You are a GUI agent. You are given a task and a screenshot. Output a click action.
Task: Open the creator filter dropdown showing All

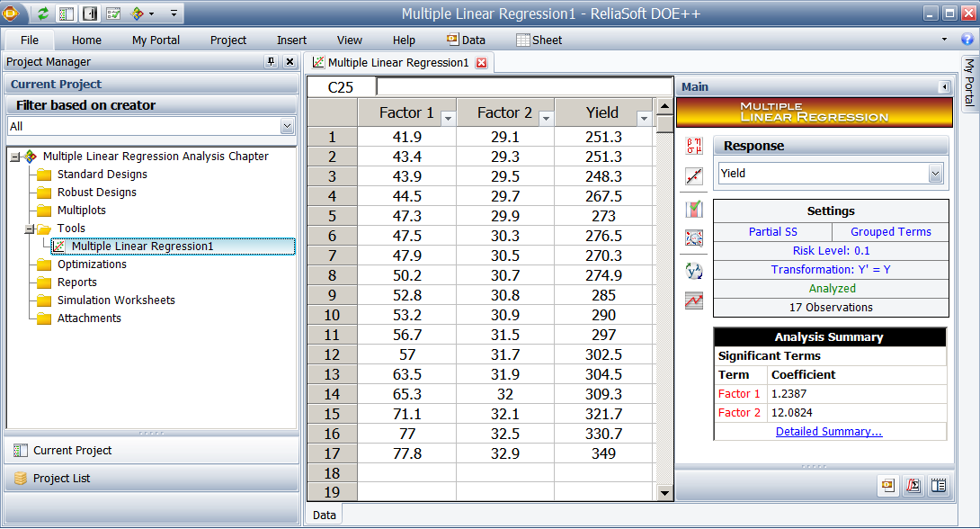(x=287, y=126)
